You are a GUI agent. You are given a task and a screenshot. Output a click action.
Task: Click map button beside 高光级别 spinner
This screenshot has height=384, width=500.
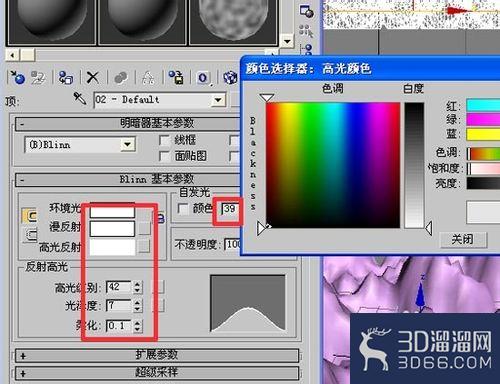point(159,287)
